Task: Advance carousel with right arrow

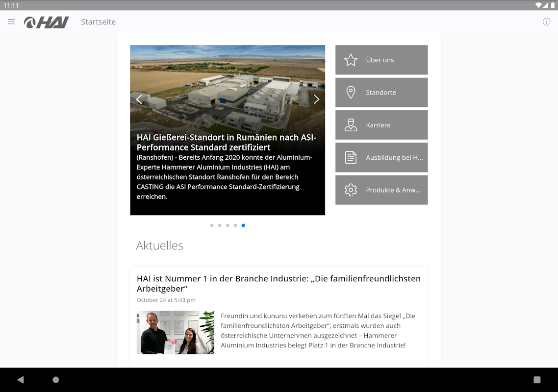Action: coord(316,99)
